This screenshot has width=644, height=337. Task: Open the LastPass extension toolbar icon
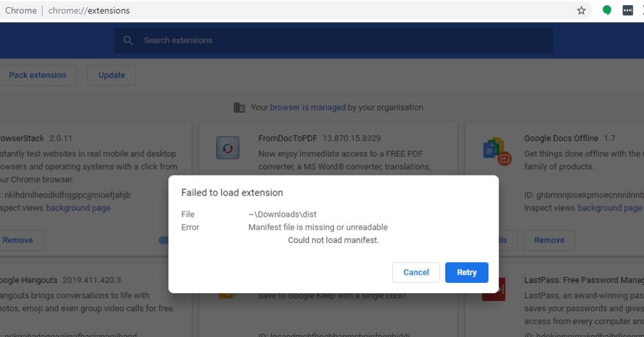627,10
